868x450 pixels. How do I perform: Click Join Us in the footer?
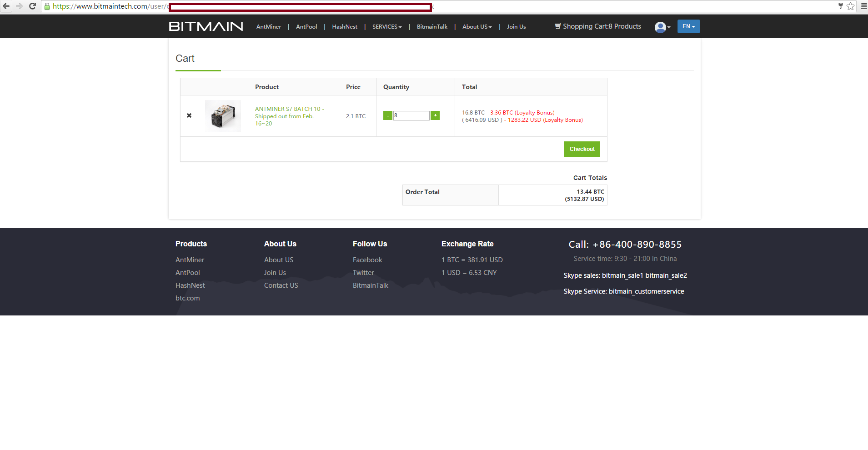coord(275,273)
